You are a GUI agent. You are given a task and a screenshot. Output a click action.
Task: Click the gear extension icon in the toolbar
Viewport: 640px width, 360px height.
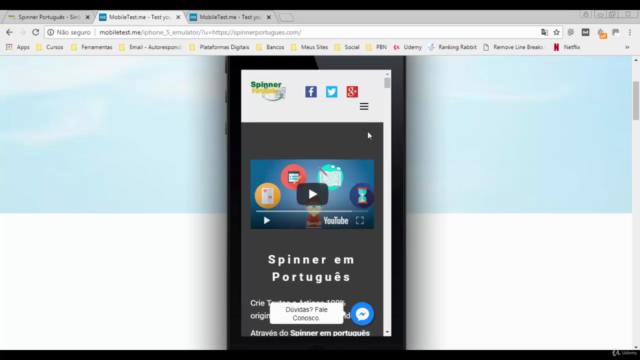pyautogui.click(x=571, y=32)
